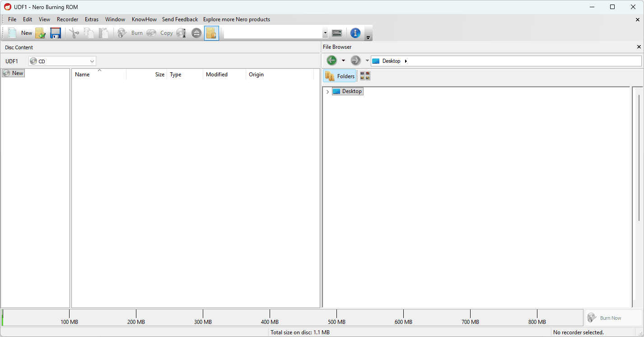This screenshot has height=337, width=644.
Task: Open the Extras menu
Action: (x=92, y=19)
